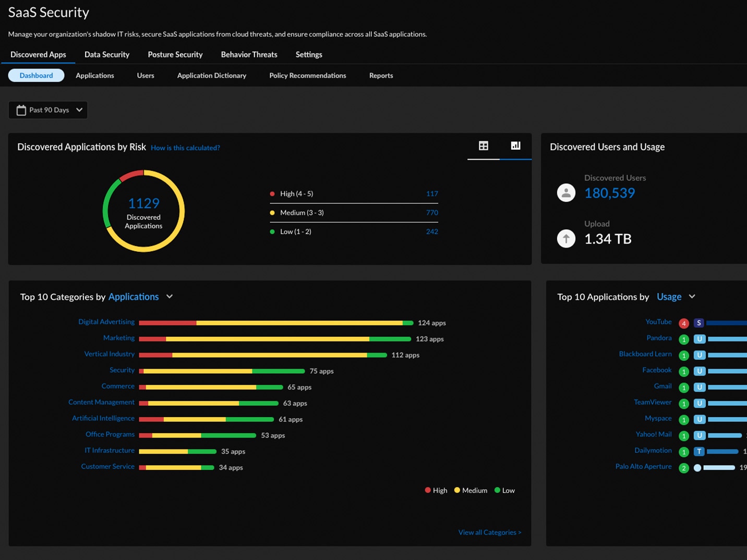Click the red risk score badge next to YouTube
The image size is (747, 560).
tap(684, 323)
